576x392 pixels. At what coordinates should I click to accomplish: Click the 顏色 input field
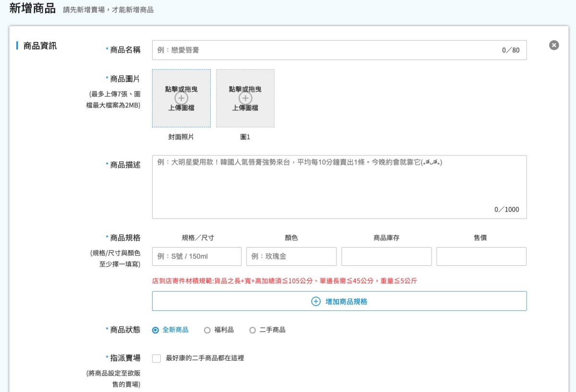[291, 257]
